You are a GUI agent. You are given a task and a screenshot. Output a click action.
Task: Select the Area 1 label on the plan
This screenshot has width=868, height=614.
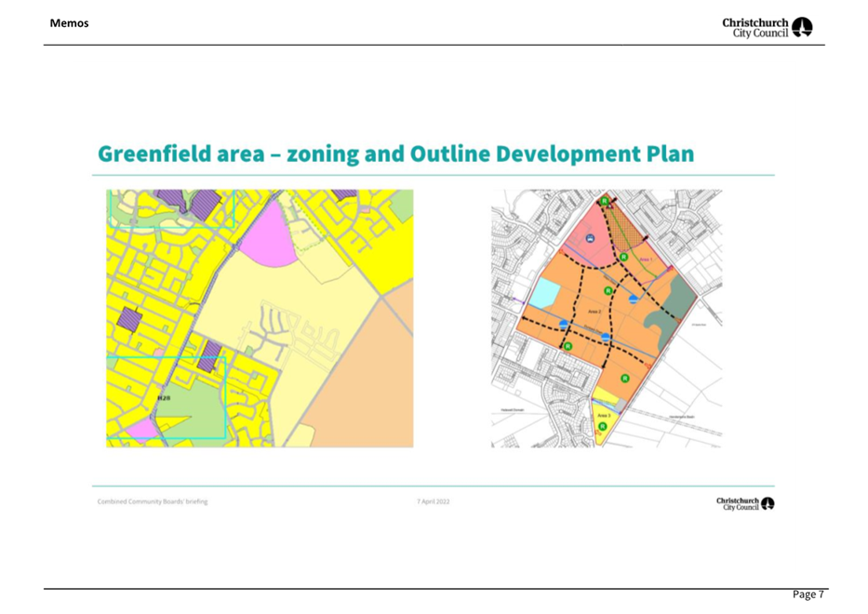648,259
